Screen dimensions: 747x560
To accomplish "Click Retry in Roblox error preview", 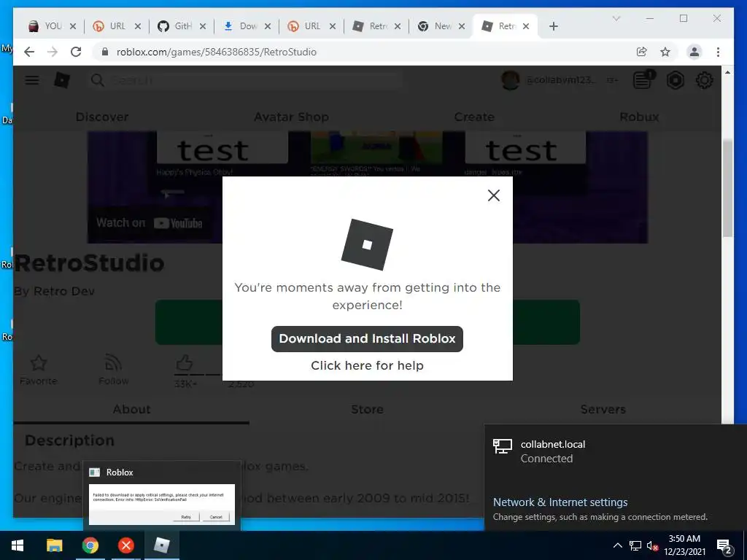I will (x=186, y=517).
